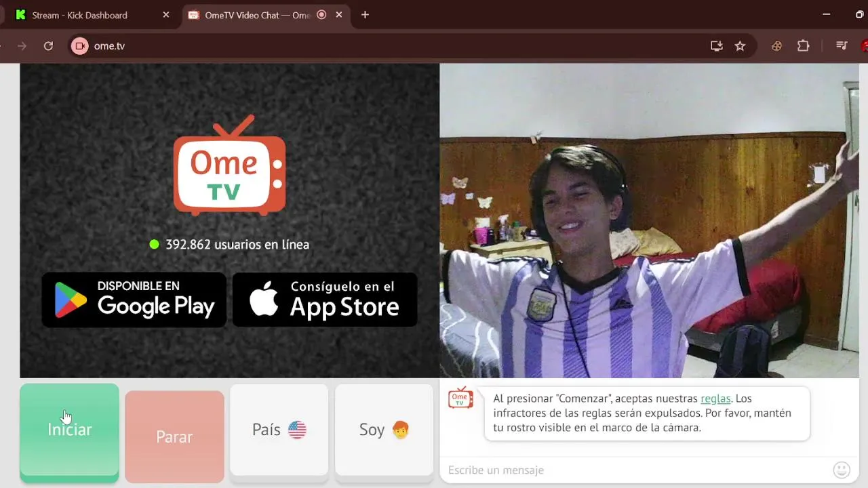Open the Extensions puzzle menu

804,46
